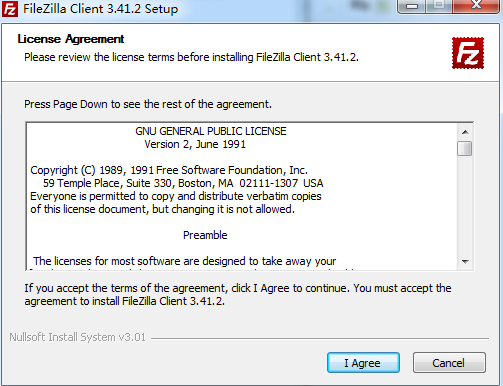Click the License Agreement header title
The width and height of the screenshot is (503, 386).
71,39
